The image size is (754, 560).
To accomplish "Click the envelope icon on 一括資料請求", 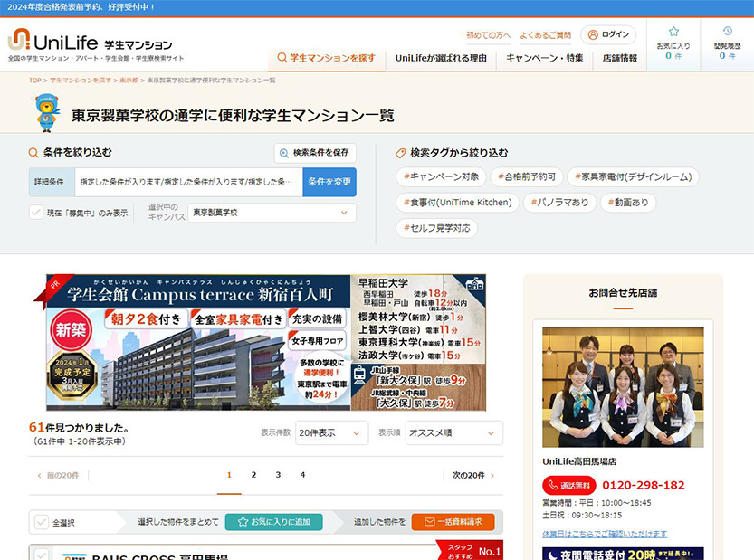I will click(x=429, y=522).
